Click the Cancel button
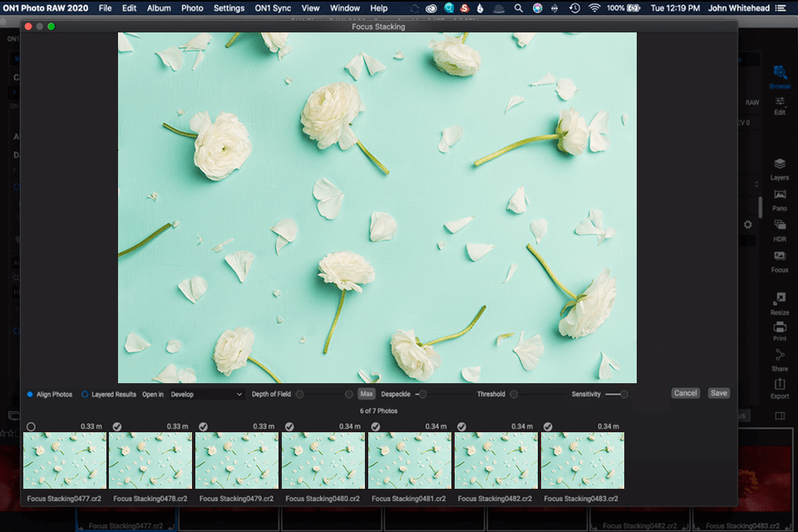 685,393
